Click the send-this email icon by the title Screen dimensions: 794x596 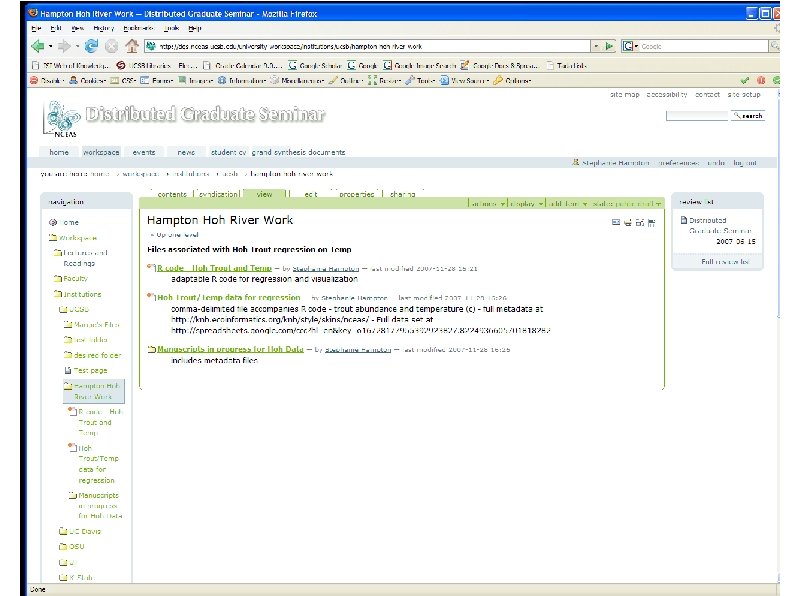616,222
